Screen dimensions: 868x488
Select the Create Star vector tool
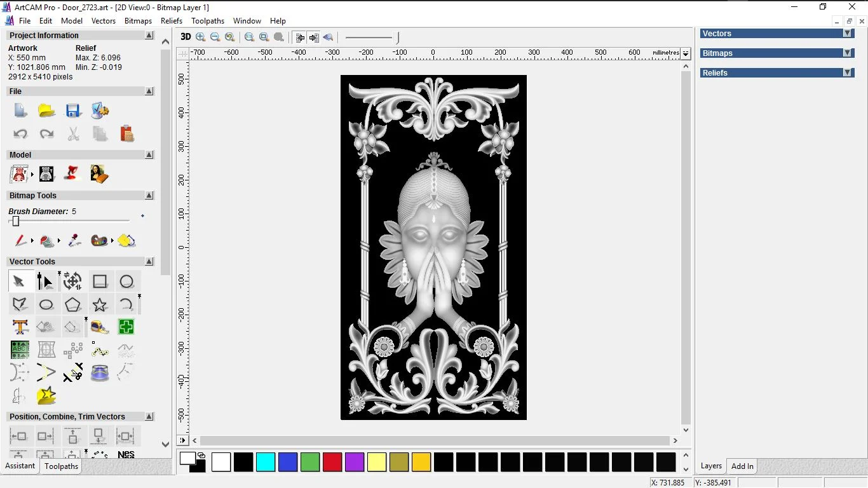100,304
